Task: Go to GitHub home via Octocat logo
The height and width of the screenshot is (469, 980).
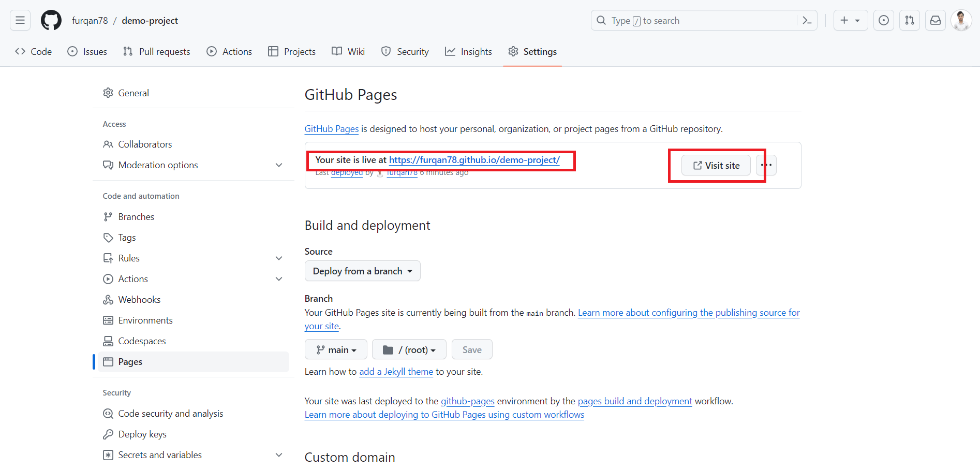Action: click(x=51, y=20)
